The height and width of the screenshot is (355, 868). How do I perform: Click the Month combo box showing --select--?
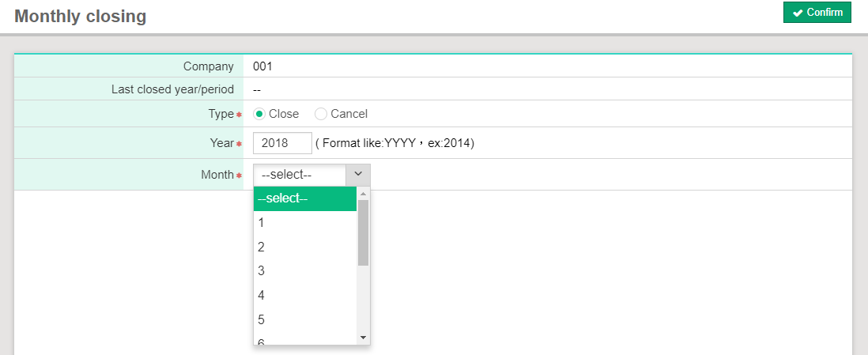[x=300, y=175]
